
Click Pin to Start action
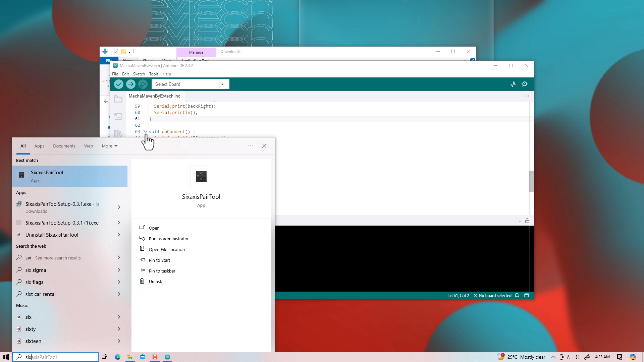159,260
